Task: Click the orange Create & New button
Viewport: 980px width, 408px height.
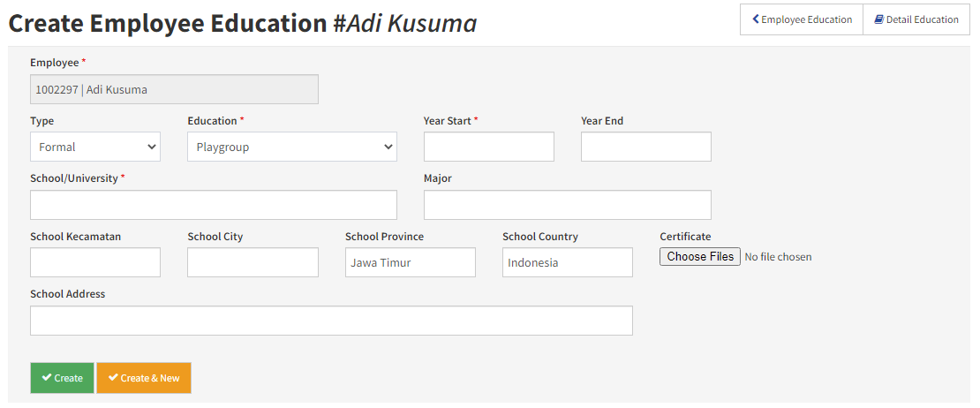Action: click(x=144, y=378)
